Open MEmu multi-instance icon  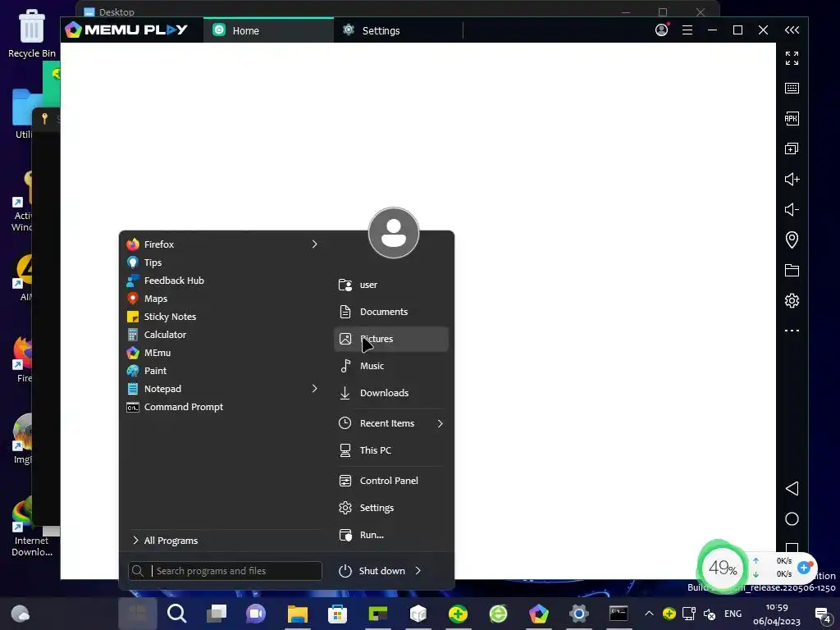click(792, 149)
